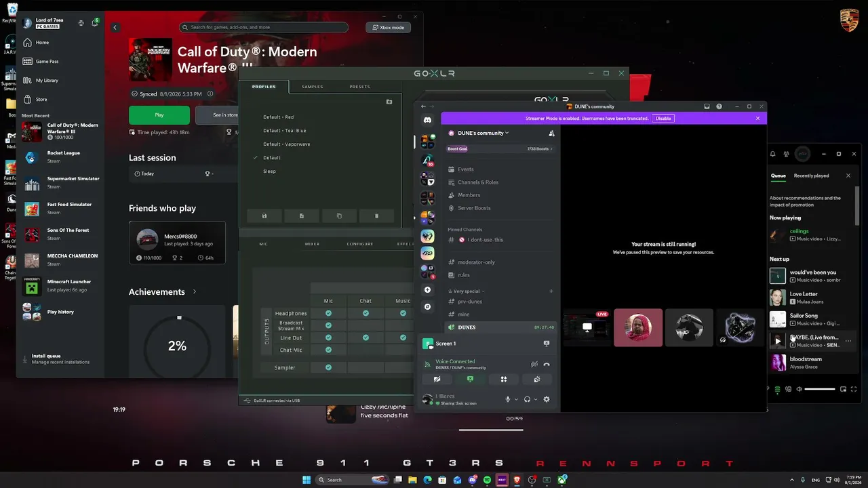Select the LIVE stream thumbnail in Discord
Image resolution: width=868 pixels, height=488 pixels.
pyautogui.click(x=587, y=327)
